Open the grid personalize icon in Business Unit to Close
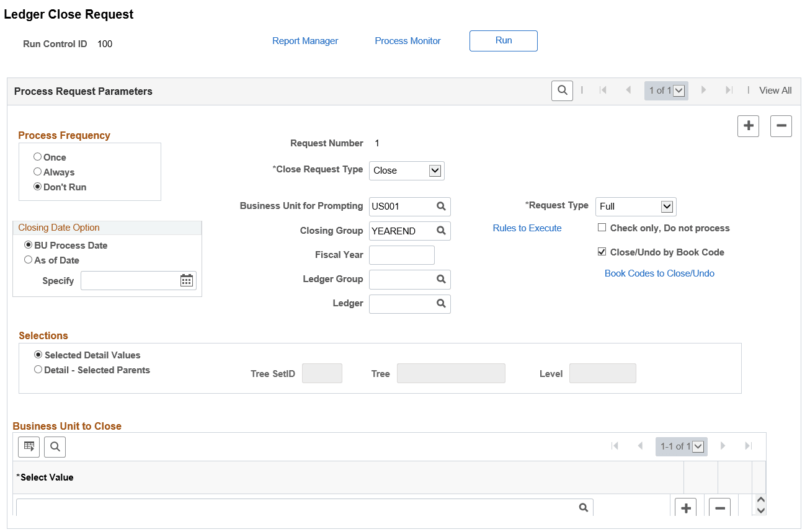The image size is (810, 532). pyautogui.click(x=29, y=446)
